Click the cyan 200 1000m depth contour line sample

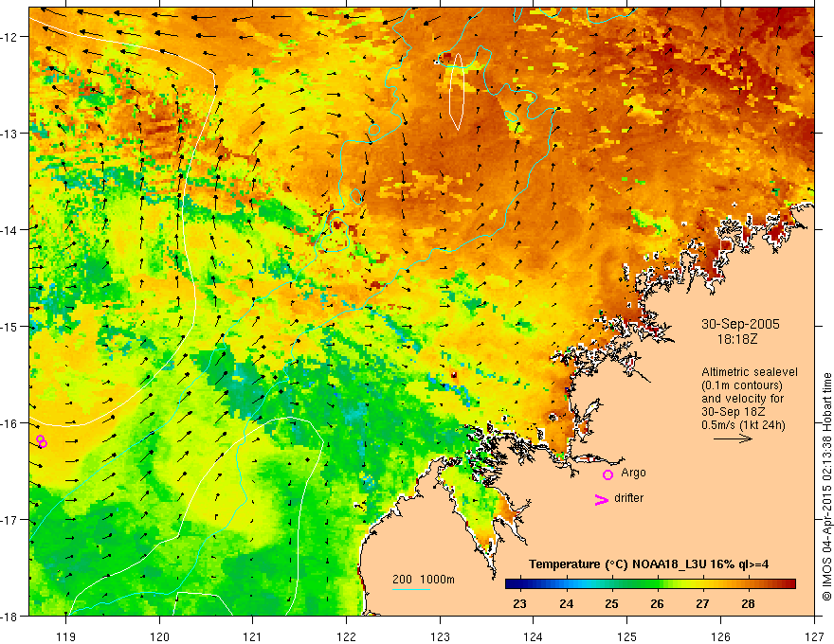[411, 589]
